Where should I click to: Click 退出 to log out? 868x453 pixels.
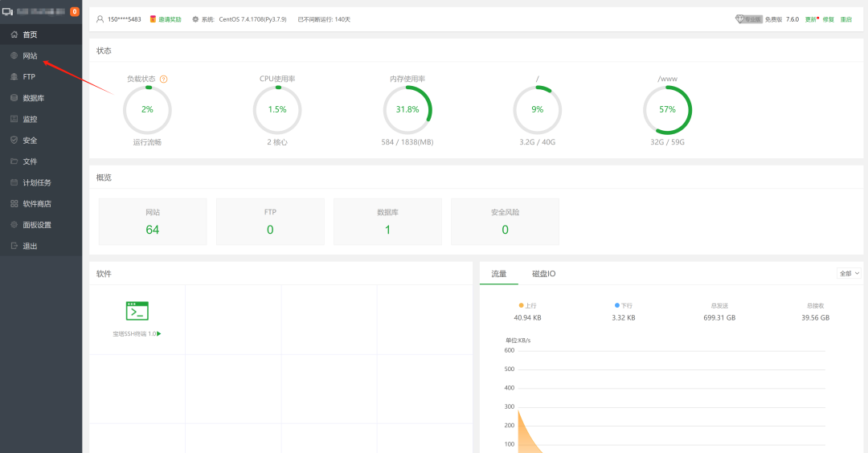41,246
